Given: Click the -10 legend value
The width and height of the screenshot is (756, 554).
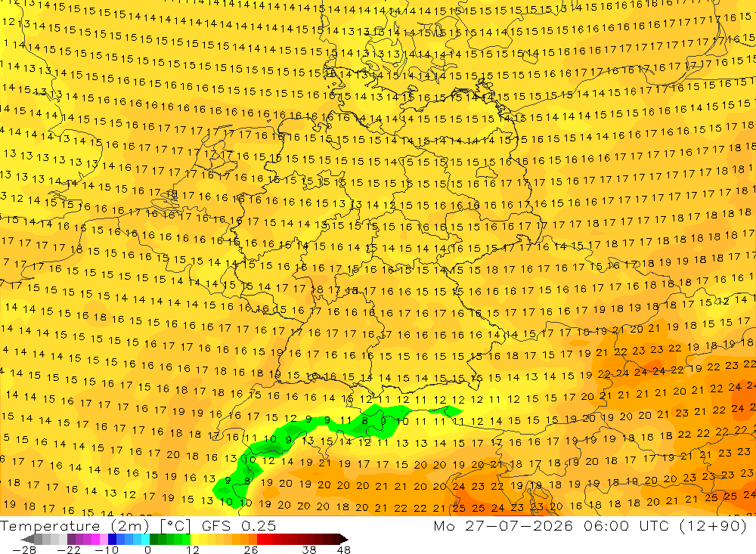Looking at the screenshot, I should click(x=107, y=549).
